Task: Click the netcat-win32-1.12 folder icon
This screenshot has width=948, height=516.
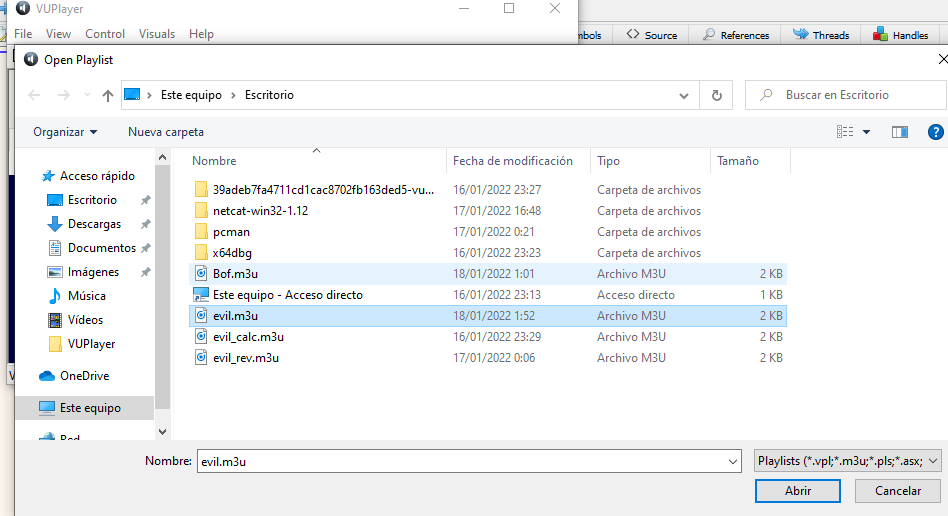Action: click(x=201, y=211)
